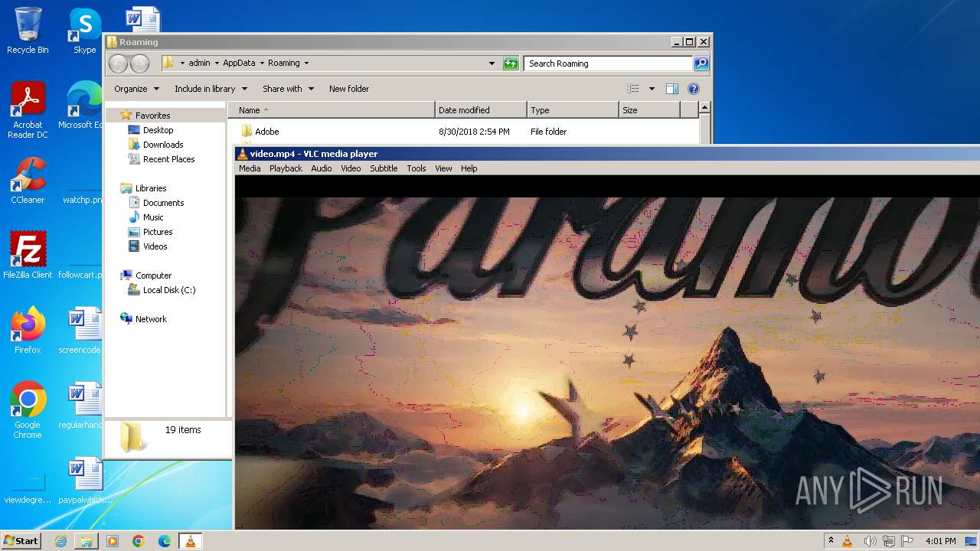Open VLC Help menu

coord(469,168)
